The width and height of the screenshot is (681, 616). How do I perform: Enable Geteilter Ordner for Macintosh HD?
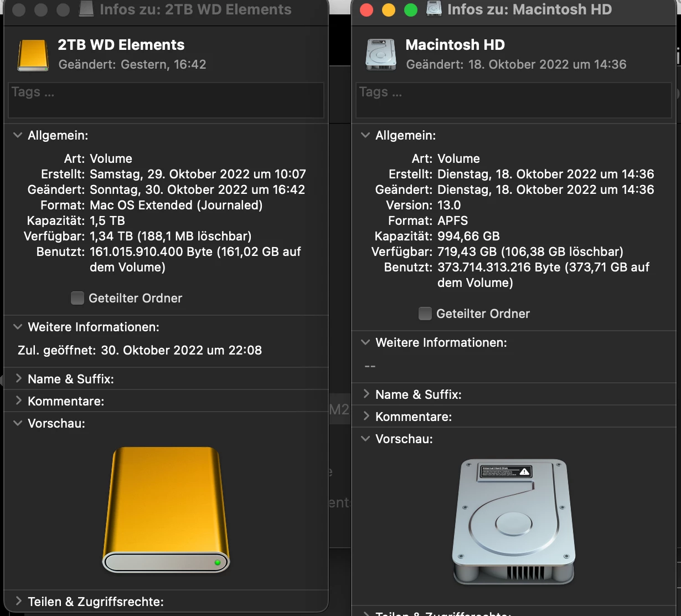point(425,314)
